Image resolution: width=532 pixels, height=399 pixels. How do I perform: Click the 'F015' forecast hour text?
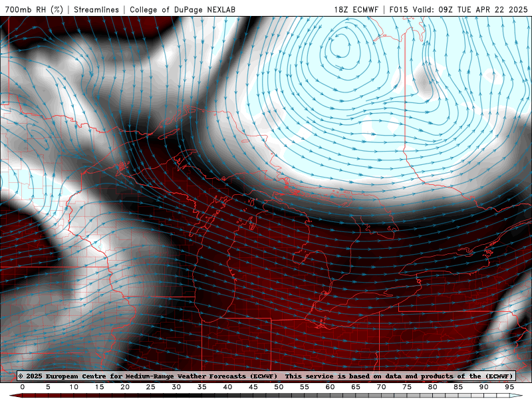click(398, 9)
